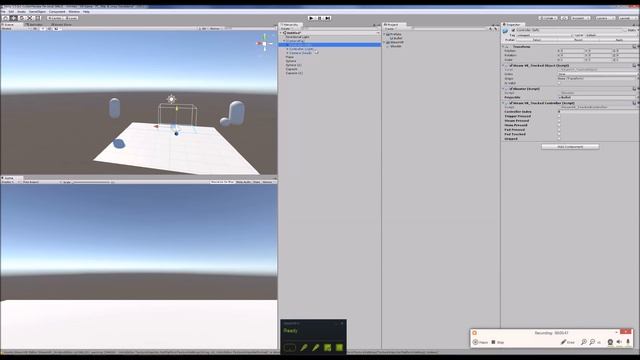Click the Pause button in Unity toolbar

(320, 18)
